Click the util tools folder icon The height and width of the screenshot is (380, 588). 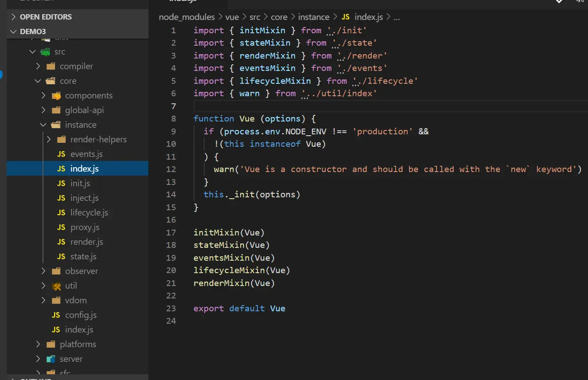tap(56, 286)
